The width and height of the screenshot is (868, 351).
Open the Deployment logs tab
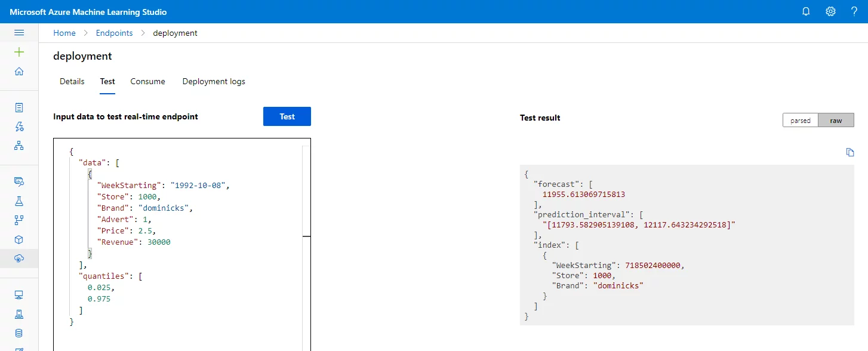click(214, 81)
